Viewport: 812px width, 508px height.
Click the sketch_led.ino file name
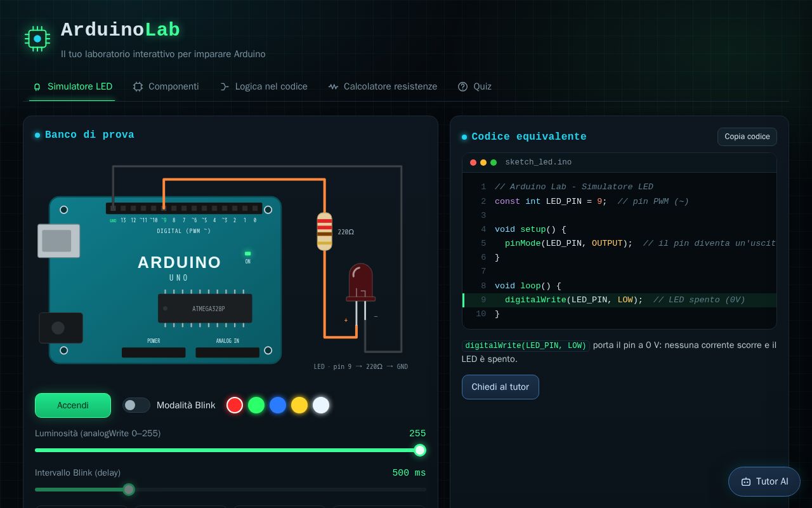(538, 163)
